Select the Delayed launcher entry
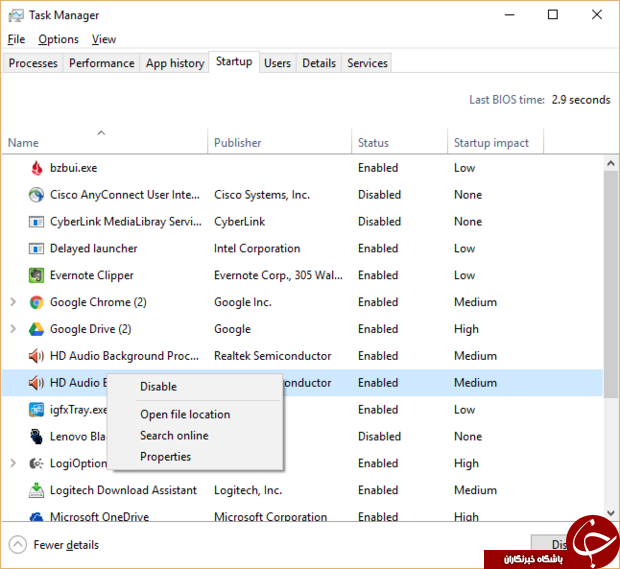620x569 pixels. coord(94,249)
